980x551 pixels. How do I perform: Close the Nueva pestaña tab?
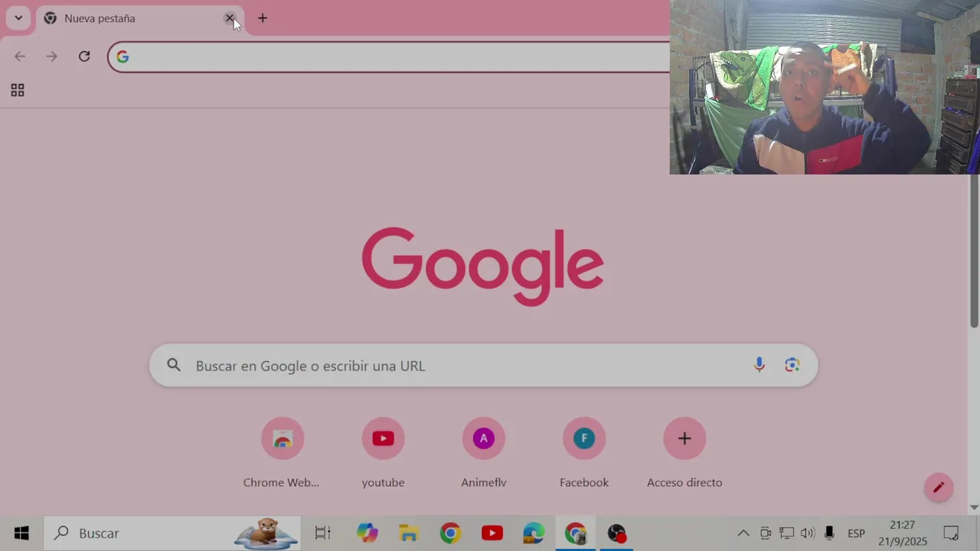[x=230, y=18]
